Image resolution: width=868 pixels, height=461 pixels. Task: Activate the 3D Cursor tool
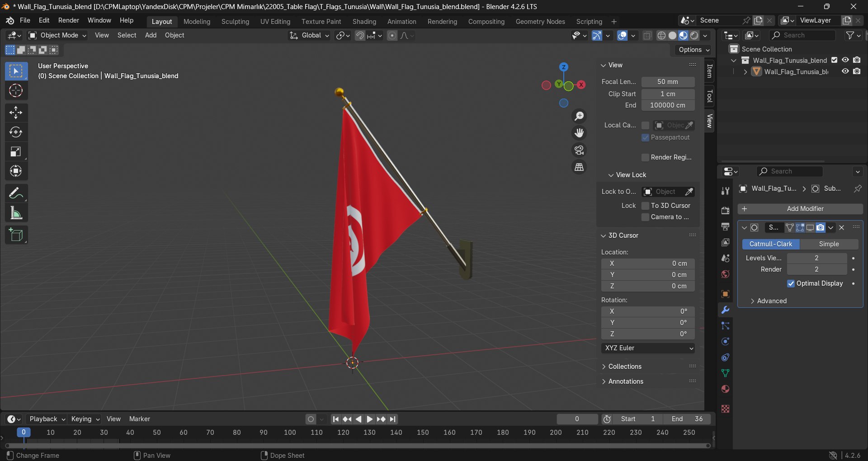16,91
